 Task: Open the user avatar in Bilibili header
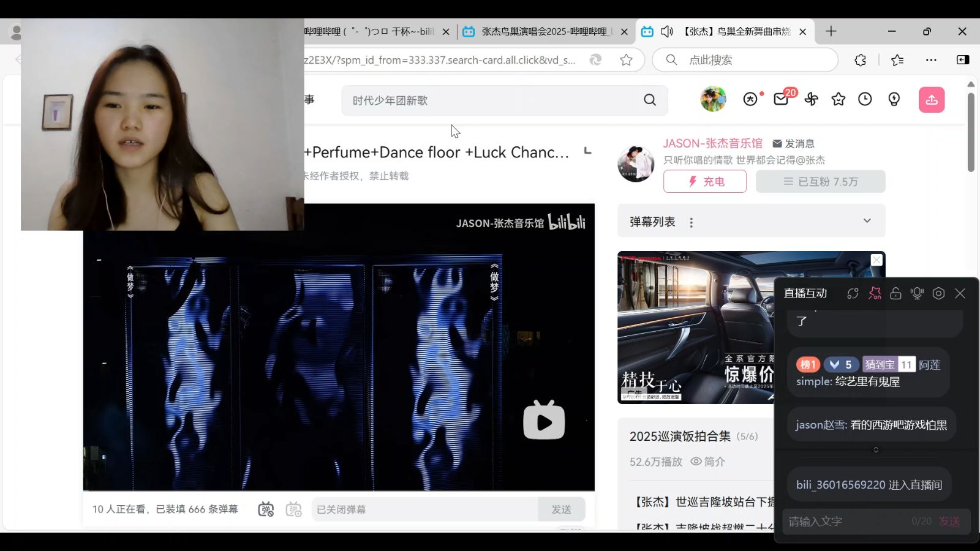(713, 99)
